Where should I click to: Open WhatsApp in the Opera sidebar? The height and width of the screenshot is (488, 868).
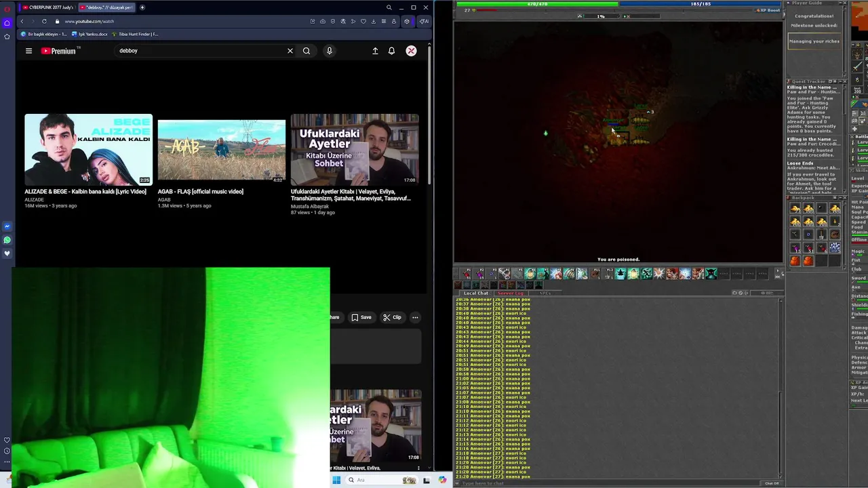[x=7, y=240]
